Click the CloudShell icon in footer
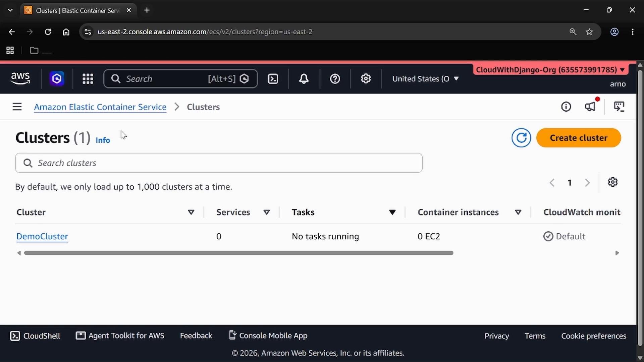Viewport: 644px width, 362px height. point(15,336)
